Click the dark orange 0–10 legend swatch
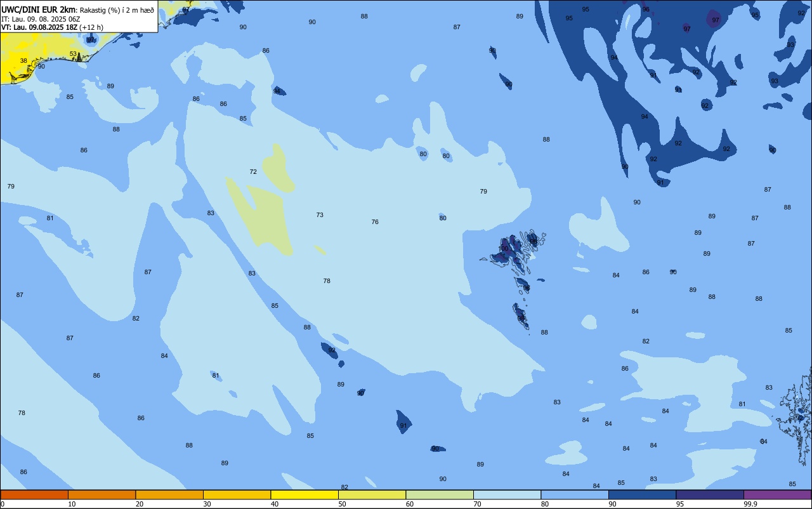 pyautogui.click(x=34, y=494)
